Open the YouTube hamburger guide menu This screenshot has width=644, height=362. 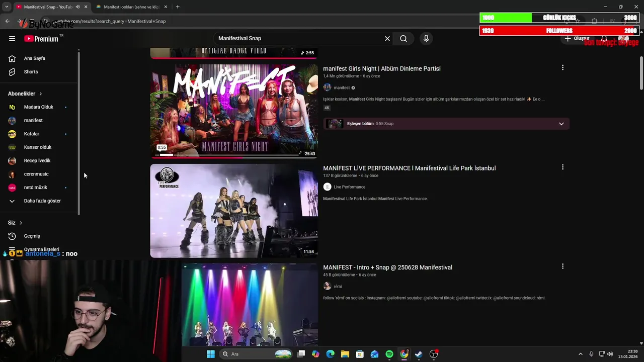12,38
